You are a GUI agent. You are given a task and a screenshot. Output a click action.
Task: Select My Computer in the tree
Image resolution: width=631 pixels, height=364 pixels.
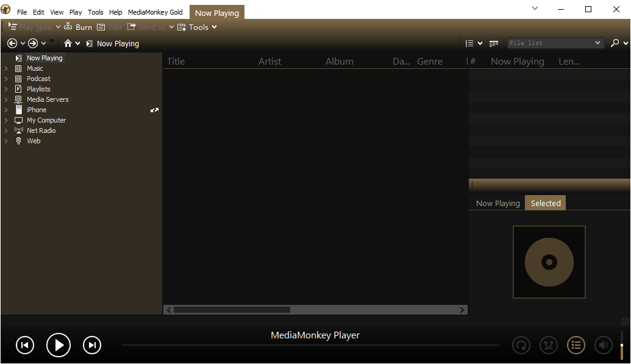click(46, 120)
